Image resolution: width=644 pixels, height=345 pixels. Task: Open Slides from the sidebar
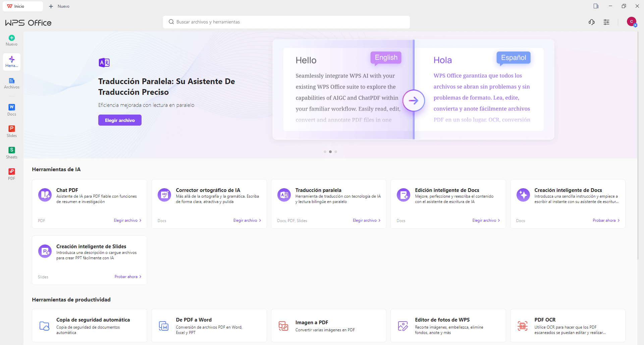(x=12, y=131)
